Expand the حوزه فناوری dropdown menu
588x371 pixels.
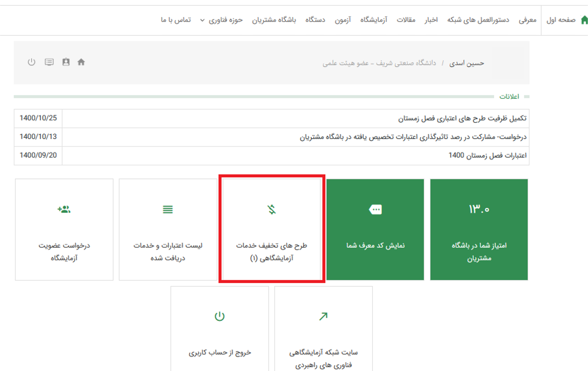point(225,20)
